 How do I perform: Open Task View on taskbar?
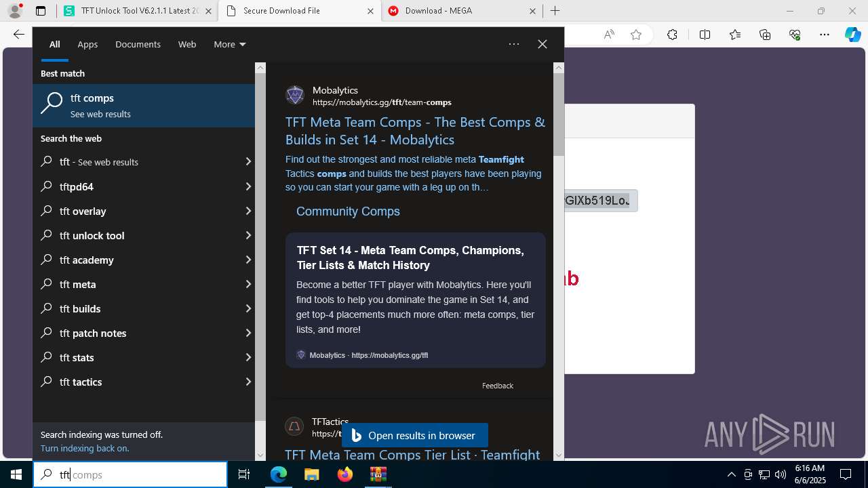[x=244, y=474]
